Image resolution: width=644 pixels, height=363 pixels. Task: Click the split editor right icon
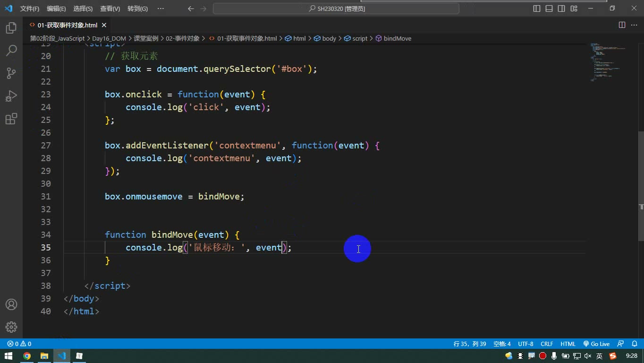pos(622,25)
